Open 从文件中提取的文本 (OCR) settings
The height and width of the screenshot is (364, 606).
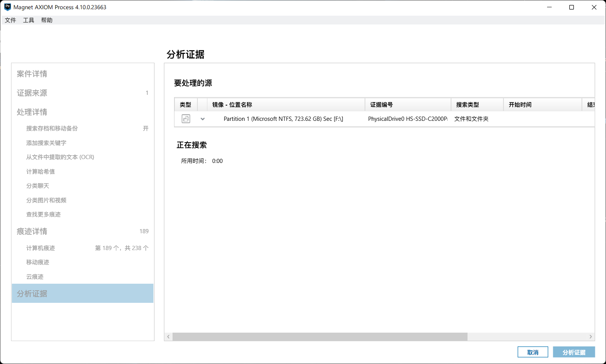(x=60, y=157)
